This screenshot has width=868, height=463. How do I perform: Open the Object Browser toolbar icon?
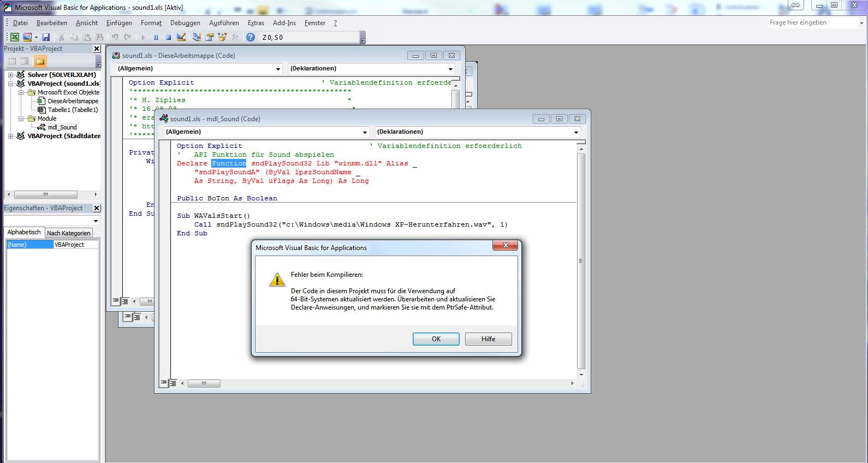tap(222, 37)
